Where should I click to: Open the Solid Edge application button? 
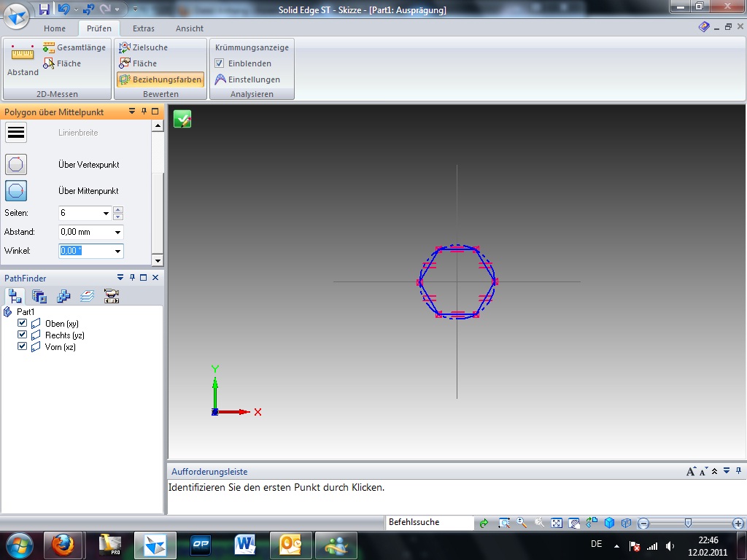pos(16,16)
